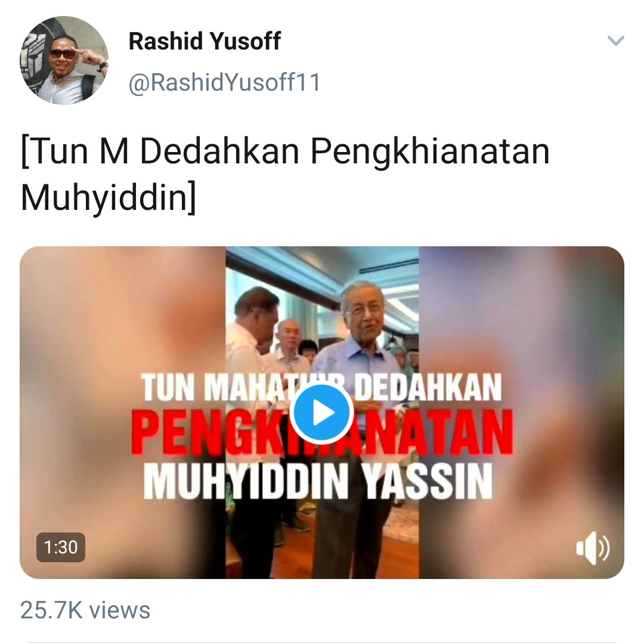Click the 1:30 duration badge
Viewport: 644px width, 644px height.
pos(61,547)
